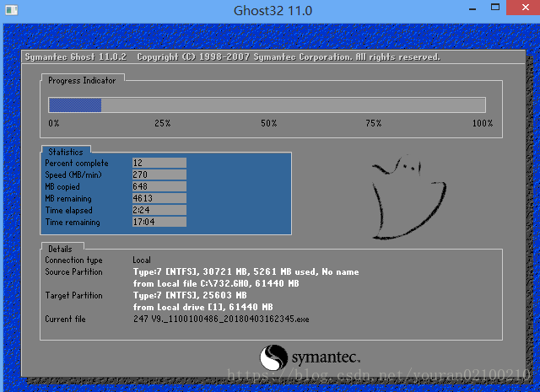The width and height of the screenshot is (540, 392).
Task: Click the Copyright 1998-2007 Symantec notice
Action: point(289,56)
